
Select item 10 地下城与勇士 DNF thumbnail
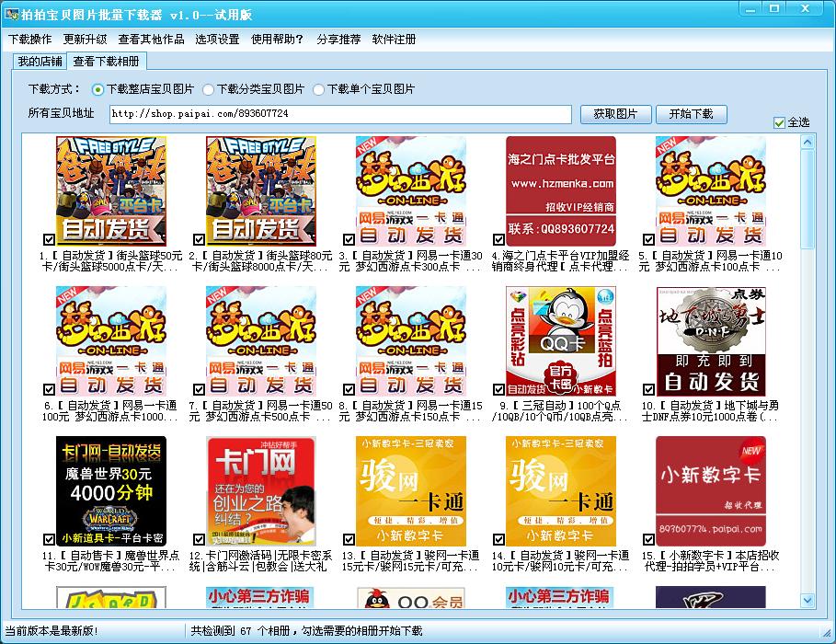(711, 341)
